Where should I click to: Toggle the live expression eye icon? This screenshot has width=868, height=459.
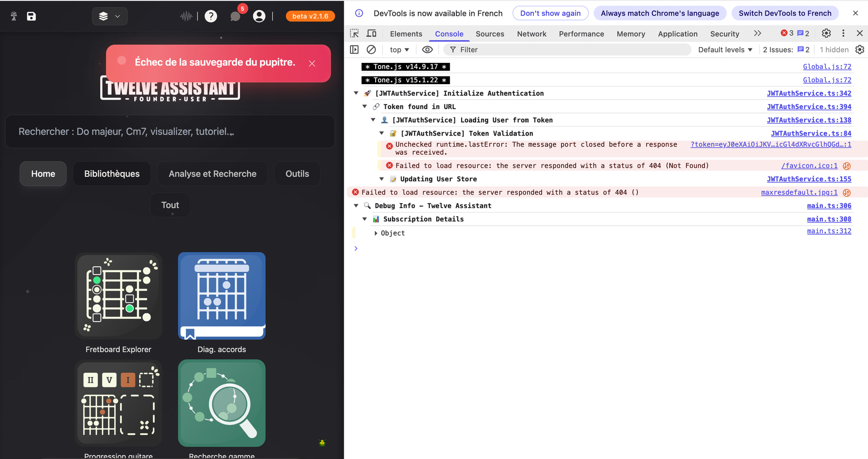427,50
